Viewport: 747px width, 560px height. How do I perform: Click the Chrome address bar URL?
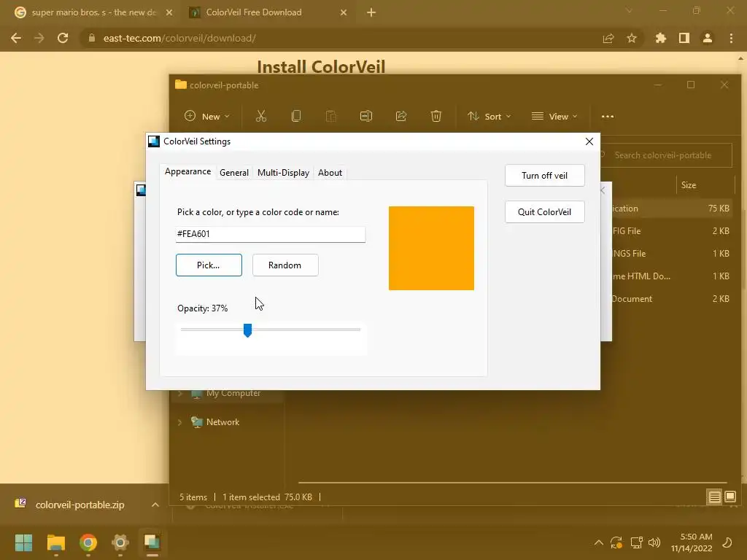pyautogui.click(x=179, y=38)
